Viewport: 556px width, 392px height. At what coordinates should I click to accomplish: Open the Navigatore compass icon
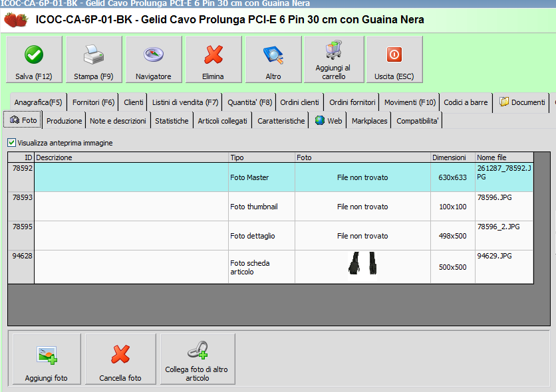point(154,54)
